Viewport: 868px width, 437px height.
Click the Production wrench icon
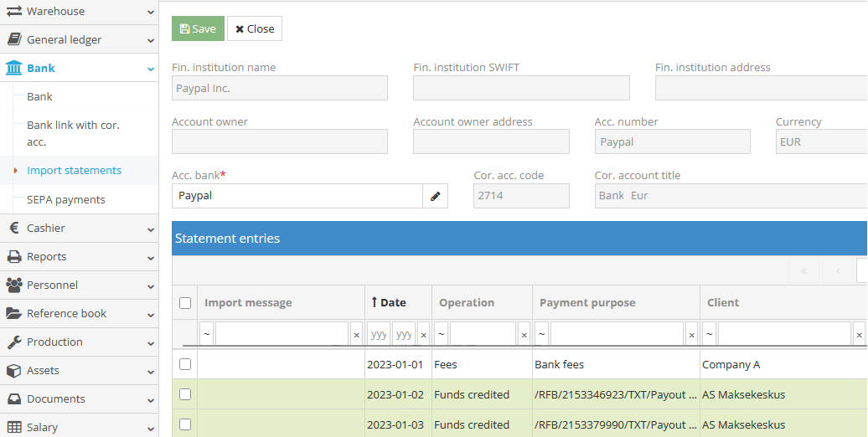point(13,342)
